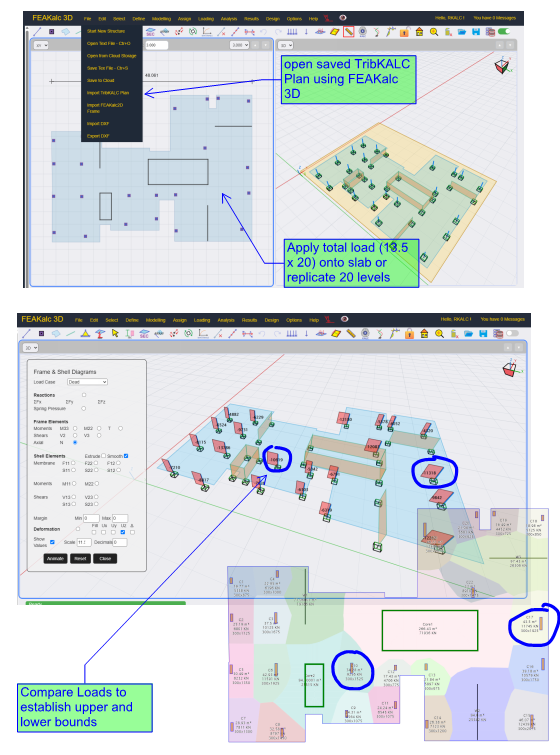
Task: Click the Reset button in diagrams dialog
Action: point(80,559)
